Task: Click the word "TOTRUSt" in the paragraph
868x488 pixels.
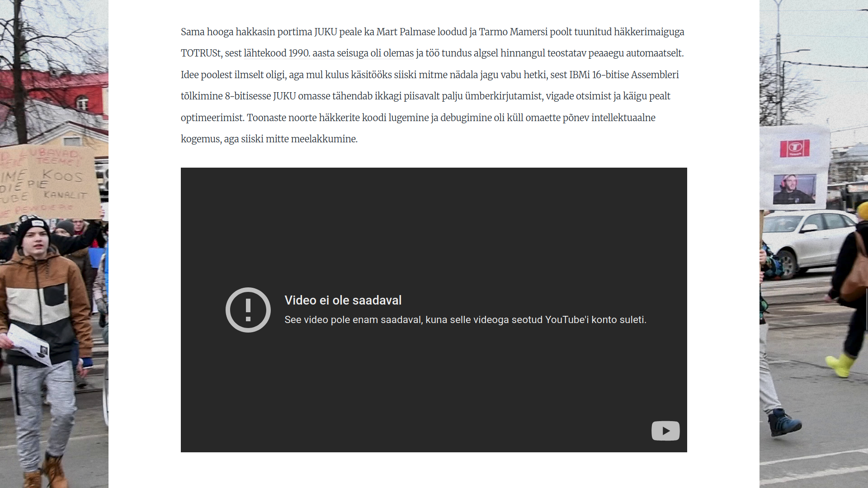Action: [201, 53]
